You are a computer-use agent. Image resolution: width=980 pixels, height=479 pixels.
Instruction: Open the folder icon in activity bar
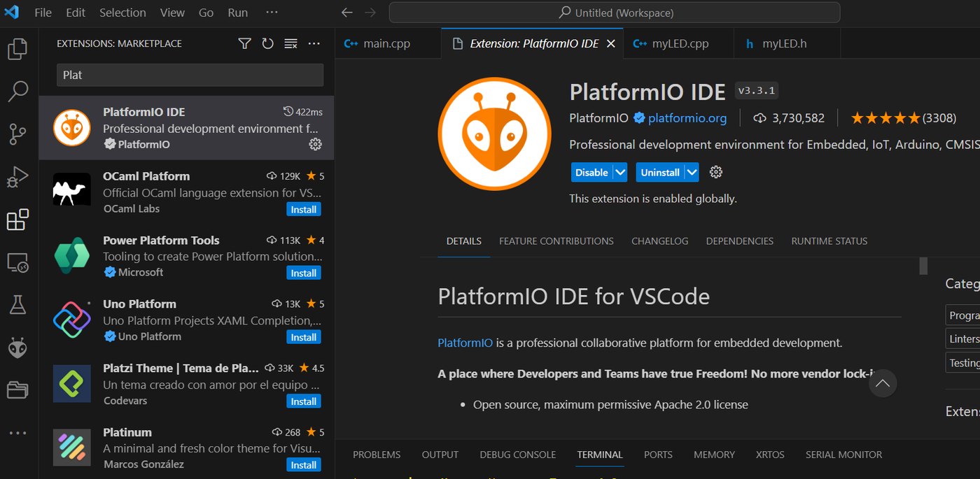click(17, 390)
